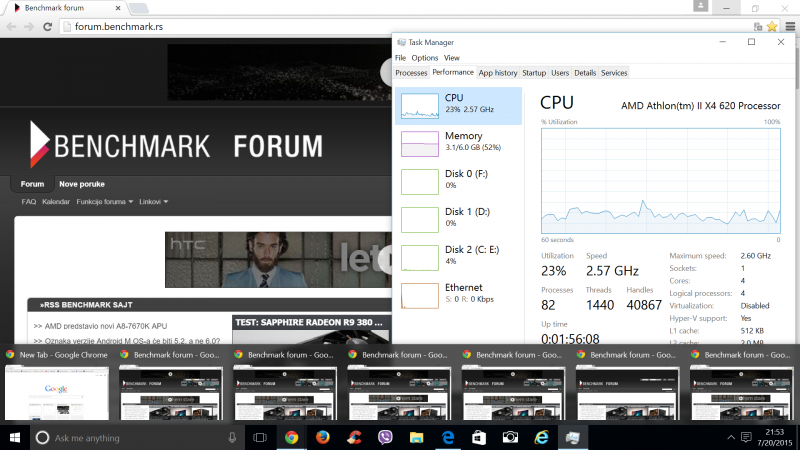Select the CPU performance graph entry
Screen dimensions: 800x450
pyautogui.click(x=458, y=106)
